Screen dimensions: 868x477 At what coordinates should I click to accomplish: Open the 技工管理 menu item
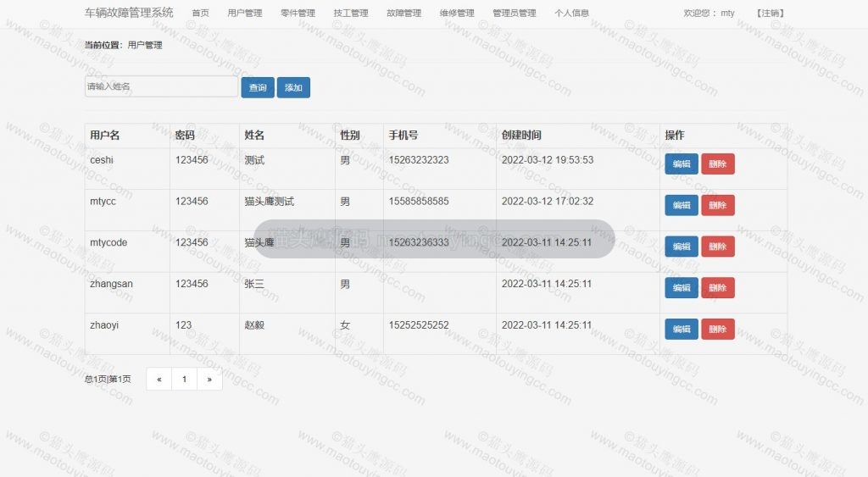pyautogui.click(x=351, y=13)
